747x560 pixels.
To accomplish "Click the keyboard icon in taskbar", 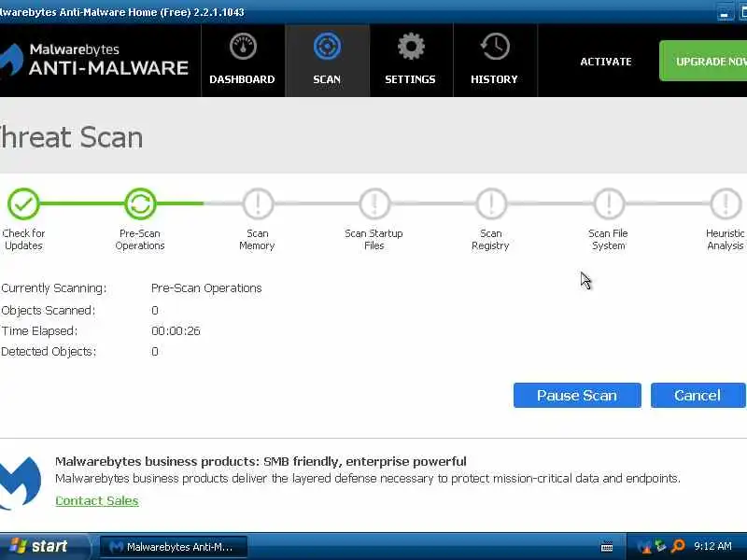I will (x=606, y=547).
